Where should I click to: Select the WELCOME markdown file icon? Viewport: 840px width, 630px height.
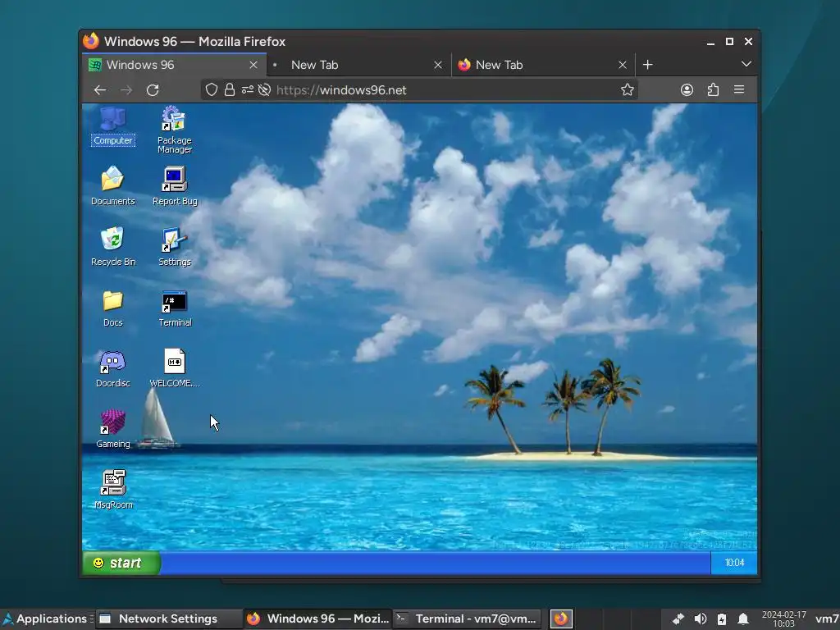coord(175,368)
